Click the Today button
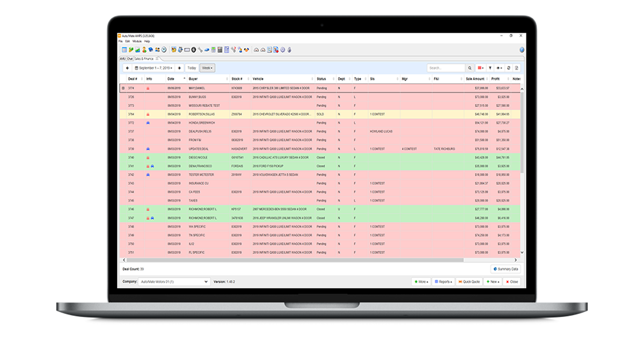The height and width of the screenshot is (338, 644). tap(192, 68)
